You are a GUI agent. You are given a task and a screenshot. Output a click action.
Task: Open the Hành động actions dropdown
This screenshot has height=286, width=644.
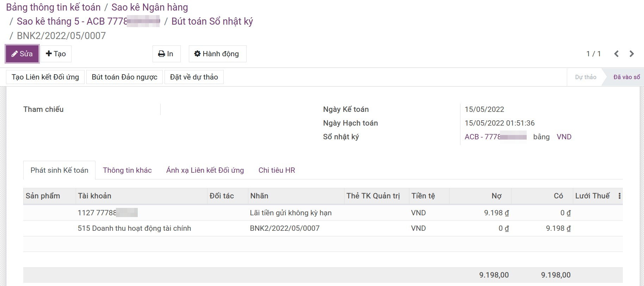click(217, 54)
